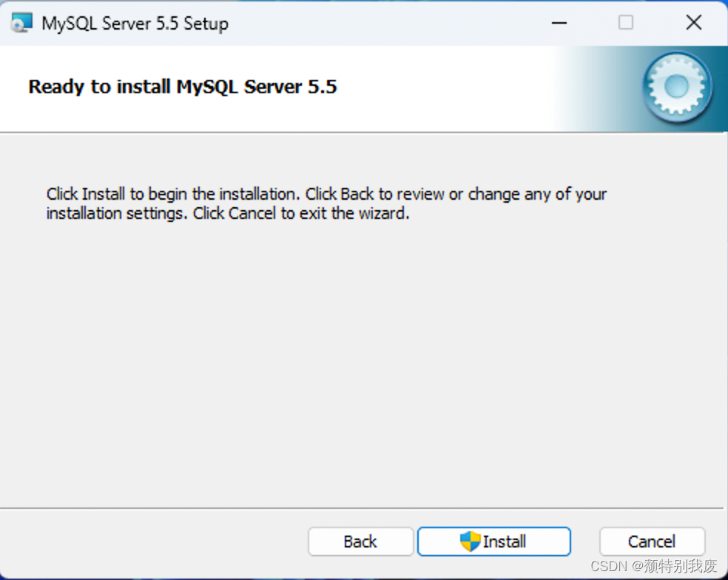Screen dimensions: 728x580
Task: Maximize the setup window
Action: [625, 22]
